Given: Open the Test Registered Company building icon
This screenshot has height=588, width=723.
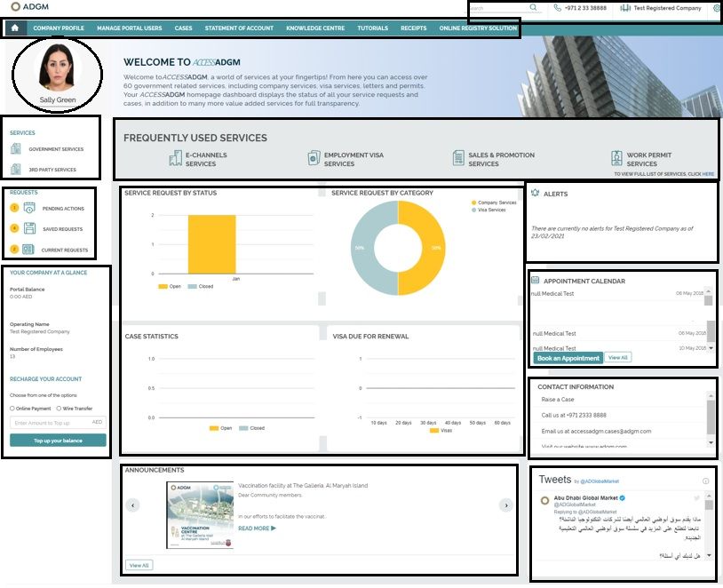Looking at the screenshot, I should [624, 8].
